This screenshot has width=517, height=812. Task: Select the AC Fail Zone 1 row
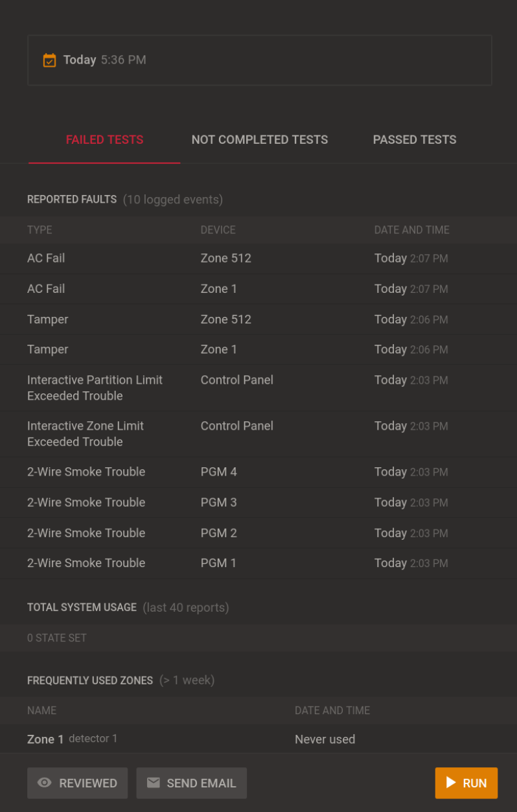258,289
